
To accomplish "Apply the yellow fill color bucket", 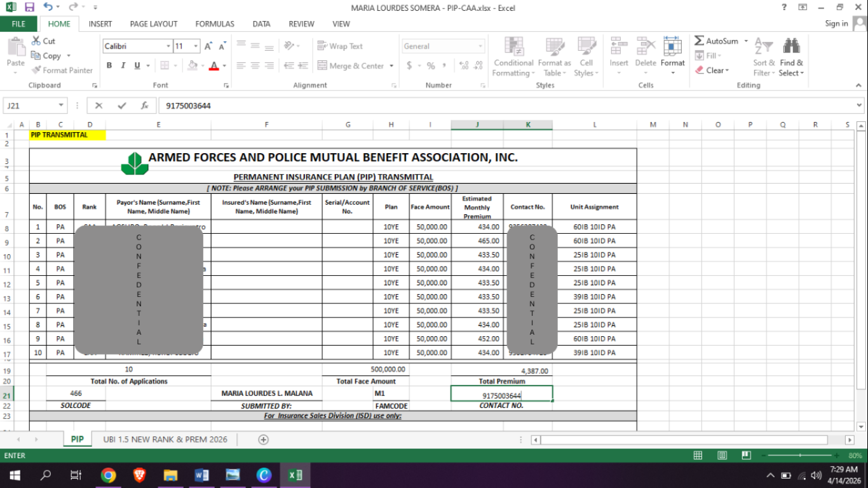I will (192, 65).
